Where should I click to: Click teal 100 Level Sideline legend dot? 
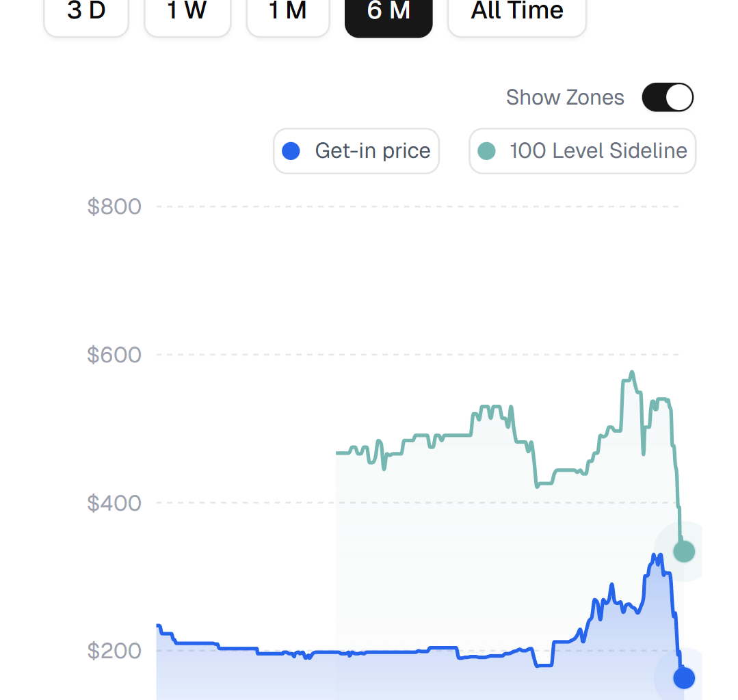click(486, 151)
